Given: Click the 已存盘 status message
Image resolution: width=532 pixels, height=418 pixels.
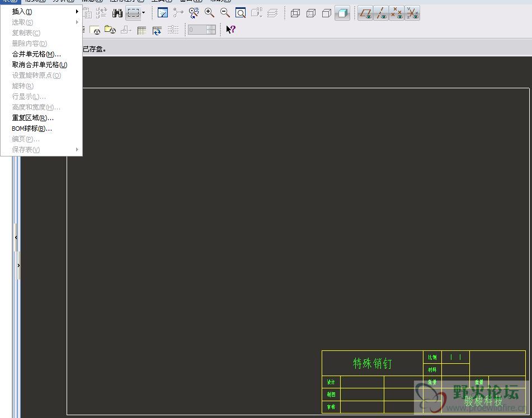Looking at the screenshot, I should coord(95,49).
